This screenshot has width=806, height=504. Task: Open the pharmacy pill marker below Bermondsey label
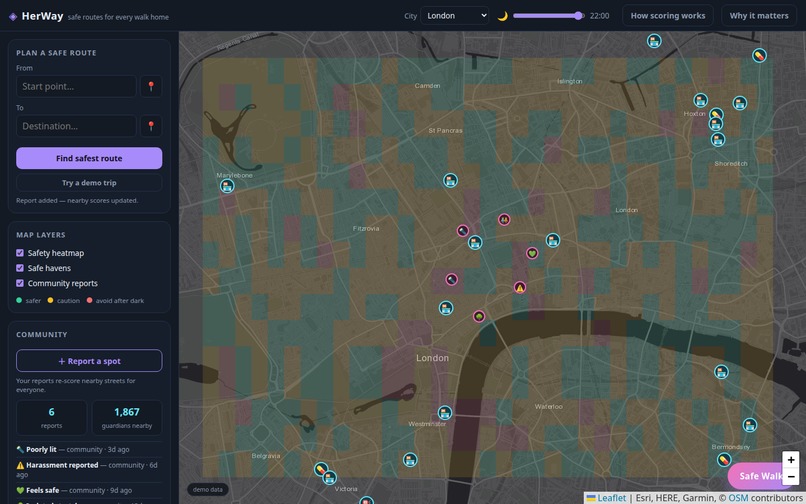[724, 459]
